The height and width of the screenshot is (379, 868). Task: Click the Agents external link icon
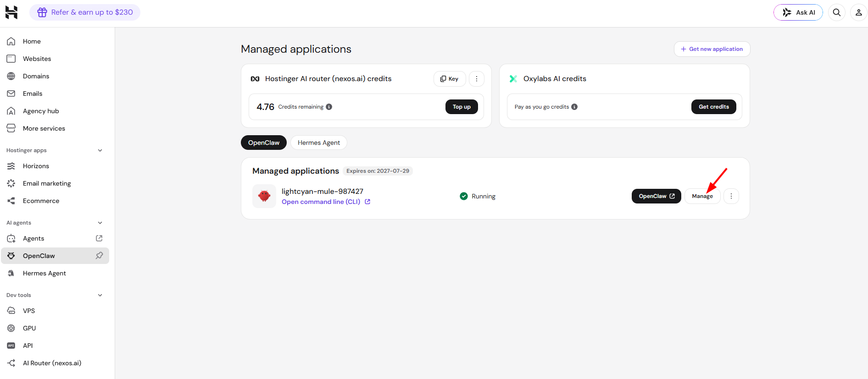[x=99, y=238]
